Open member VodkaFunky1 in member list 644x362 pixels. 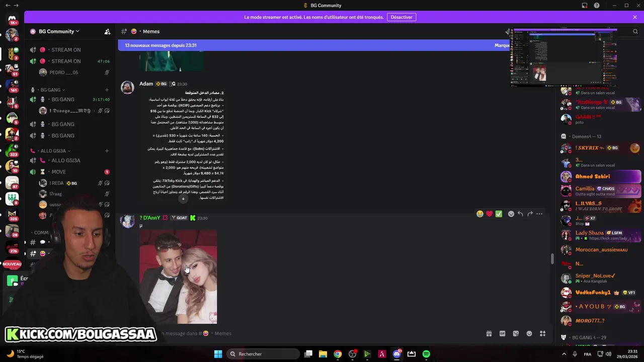601,293
